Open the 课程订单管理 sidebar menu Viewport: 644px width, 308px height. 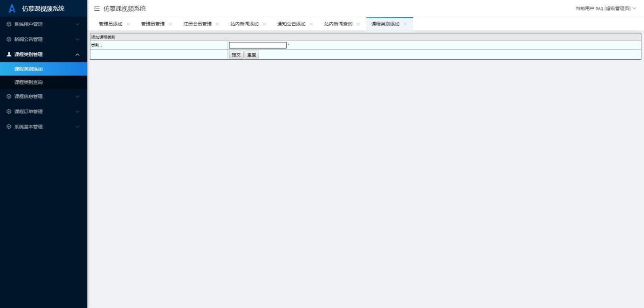43,112
